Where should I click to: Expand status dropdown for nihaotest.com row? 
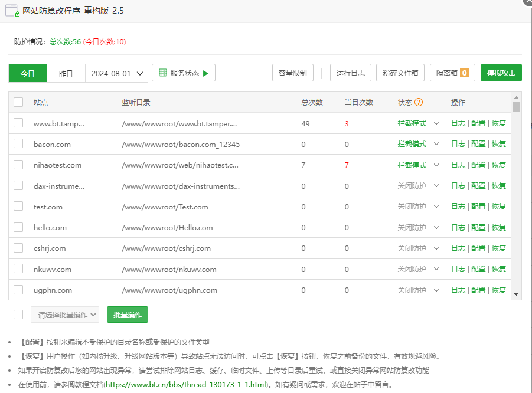(436, 165)
